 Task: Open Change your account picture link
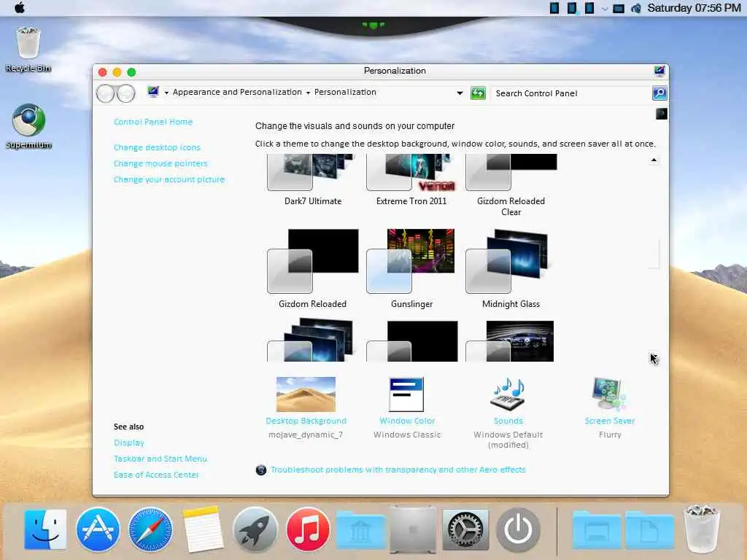pos(169,179)
